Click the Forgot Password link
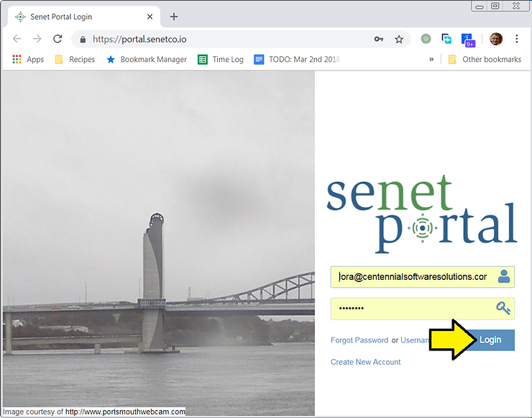Viewport: 532px width, 418px height. point(359,340)
